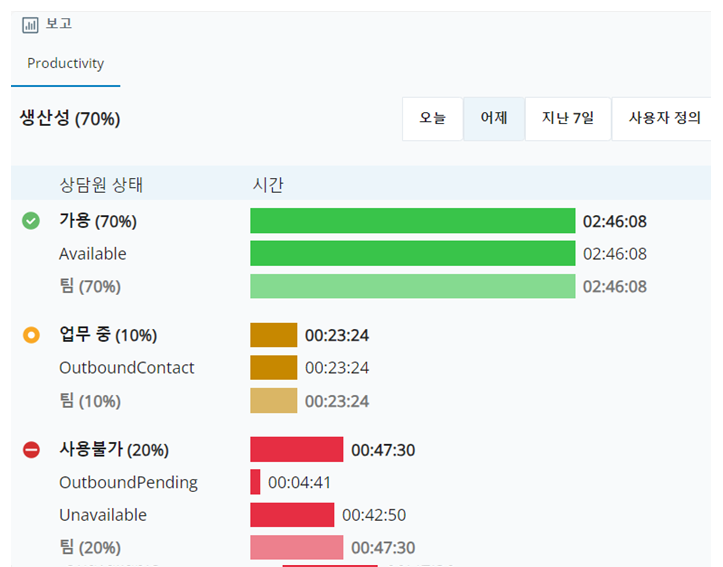The image size is (723, 567).
Task: Click the 00:04:41 time value
Action: 300,483
